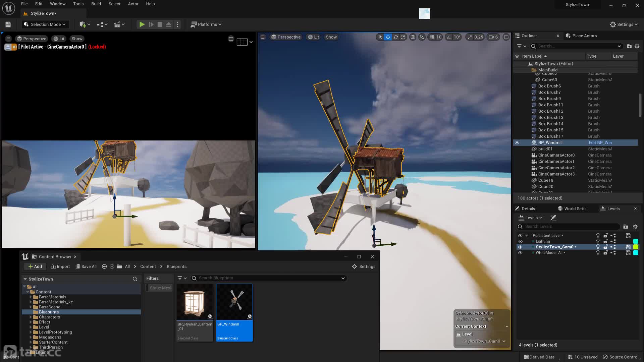Toggle visibility eye for the Lighting level

520,241
